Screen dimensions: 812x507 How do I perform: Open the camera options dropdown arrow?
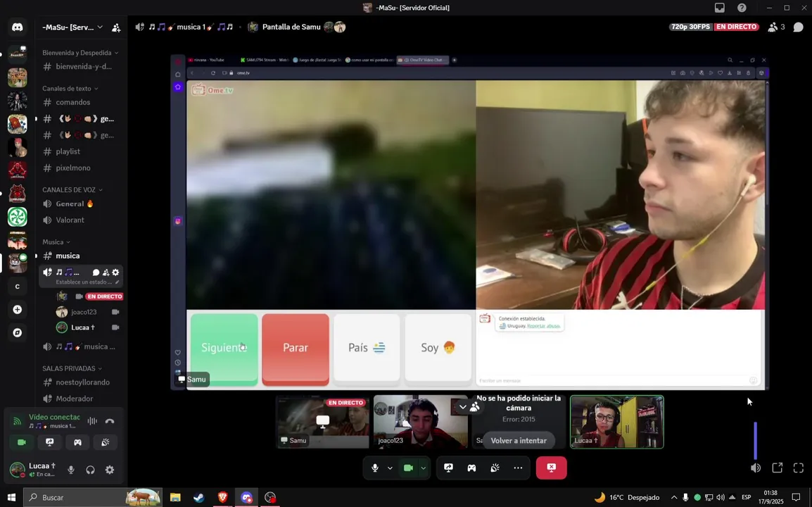(x=423, y=468)
